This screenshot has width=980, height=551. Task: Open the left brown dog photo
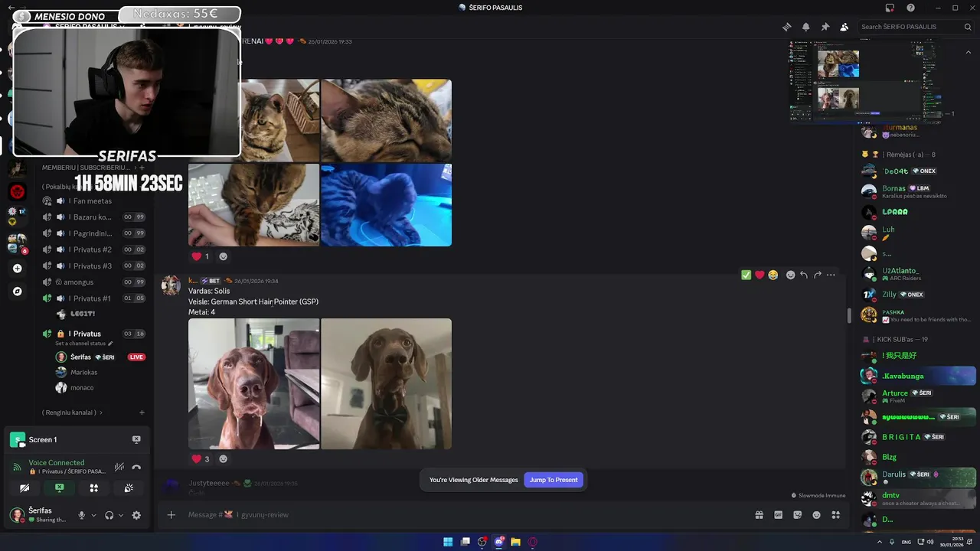[x=254, y=384]
